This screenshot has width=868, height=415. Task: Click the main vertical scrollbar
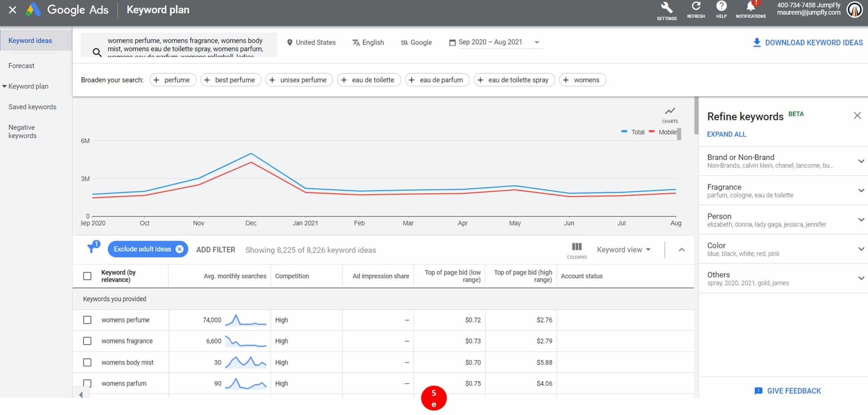coord(696,116)
